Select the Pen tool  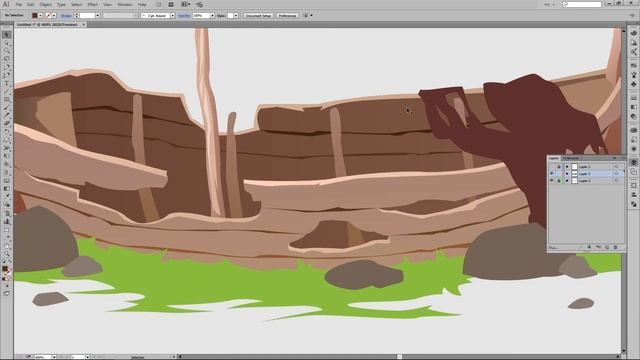coord(7,67)
